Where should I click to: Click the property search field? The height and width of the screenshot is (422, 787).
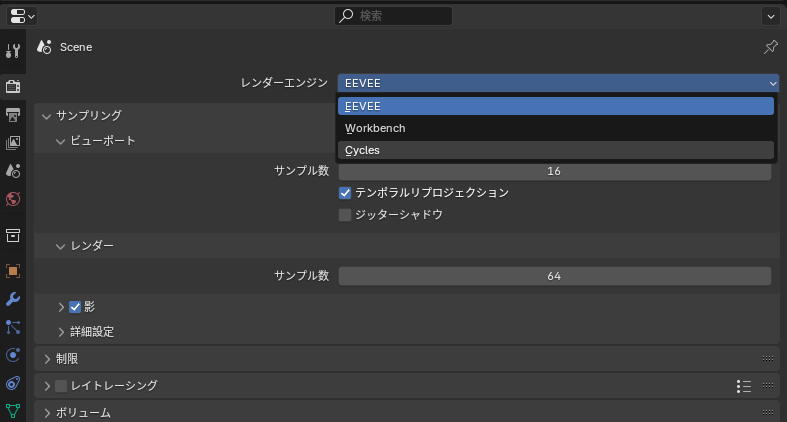click(394, 16)
